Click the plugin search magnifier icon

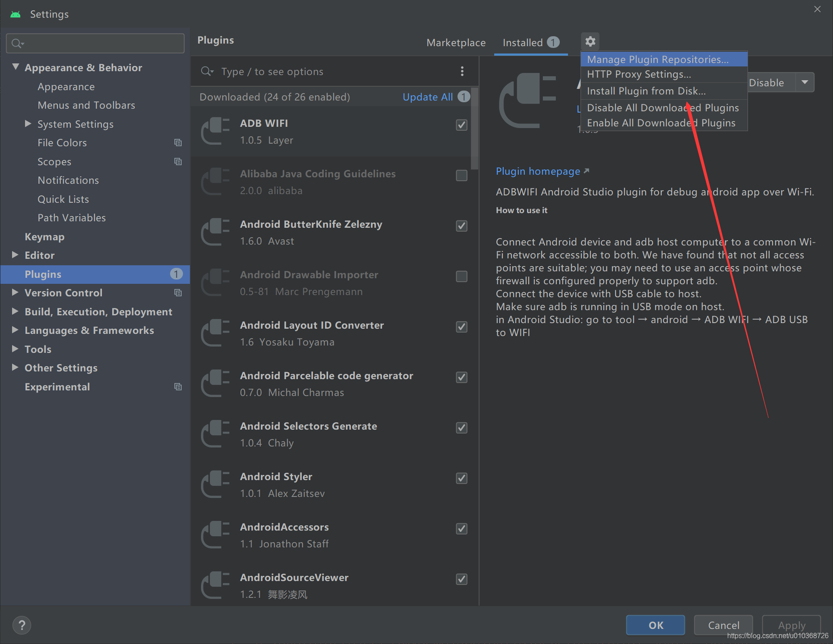click(207, 71)
